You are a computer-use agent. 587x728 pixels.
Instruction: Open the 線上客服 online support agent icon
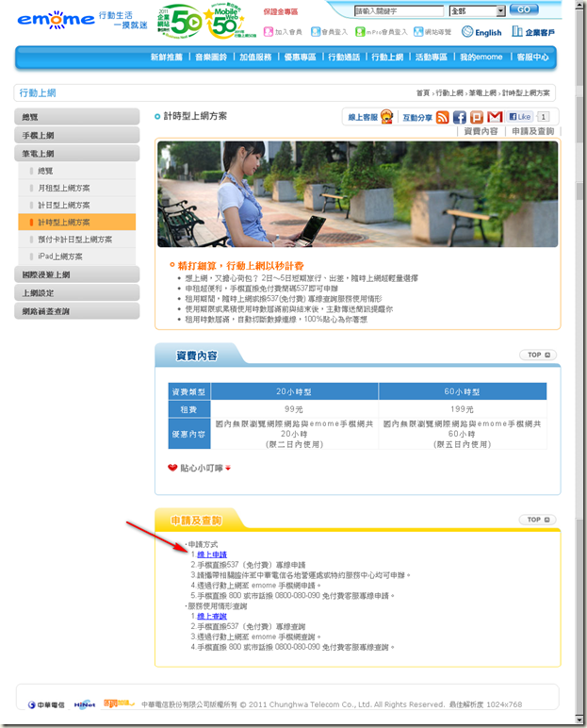coord(386,117)
